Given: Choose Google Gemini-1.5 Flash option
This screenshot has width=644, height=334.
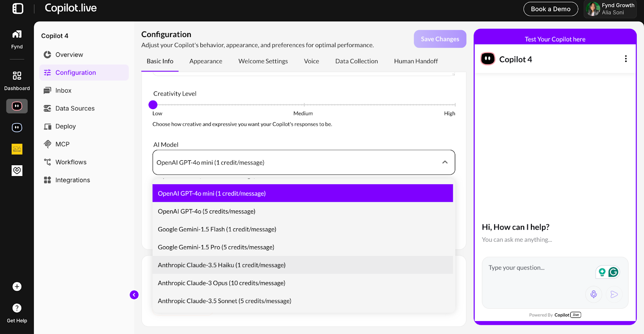Looking at the screenshot, I should pos(303,229).
